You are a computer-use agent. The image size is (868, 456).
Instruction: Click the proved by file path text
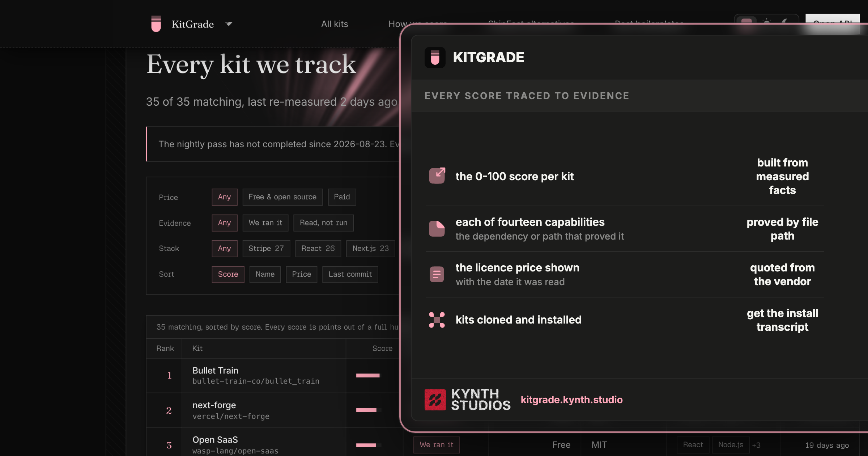[782, 229]
